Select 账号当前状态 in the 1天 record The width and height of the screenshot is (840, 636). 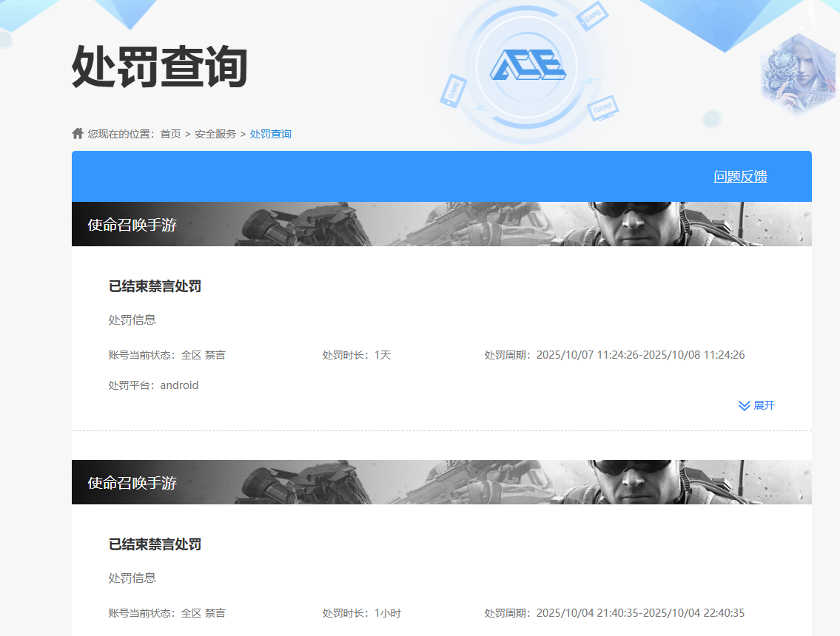point(167,355)
